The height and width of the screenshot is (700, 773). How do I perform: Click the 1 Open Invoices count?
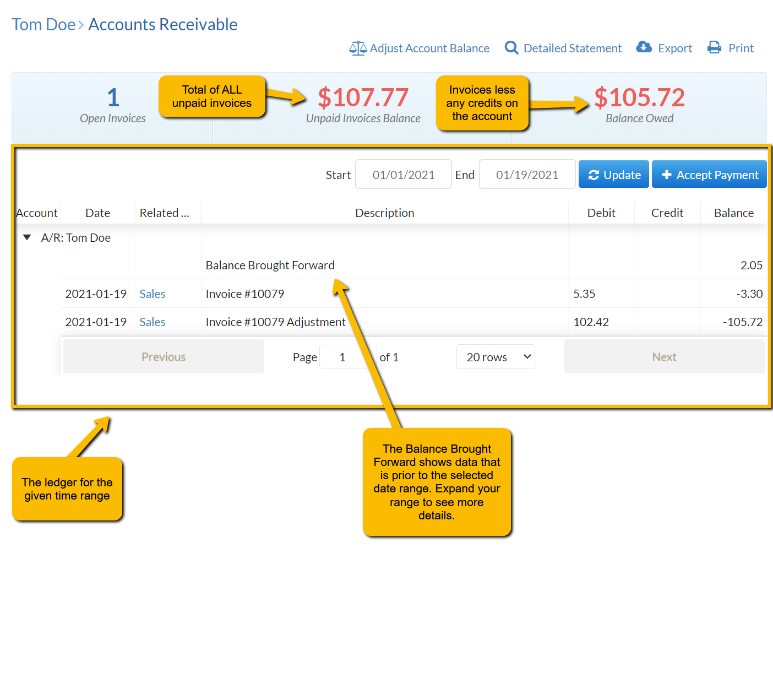(113, 98)
